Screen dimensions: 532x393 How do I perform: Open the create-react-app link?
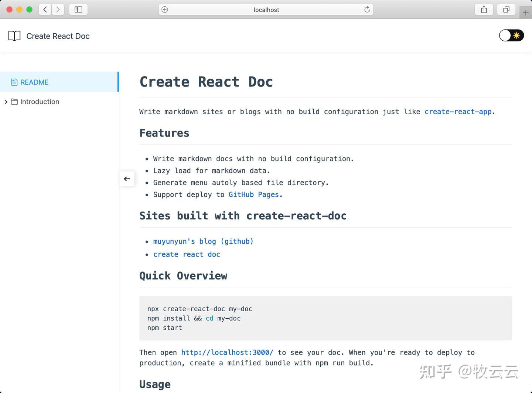[458, 111]
